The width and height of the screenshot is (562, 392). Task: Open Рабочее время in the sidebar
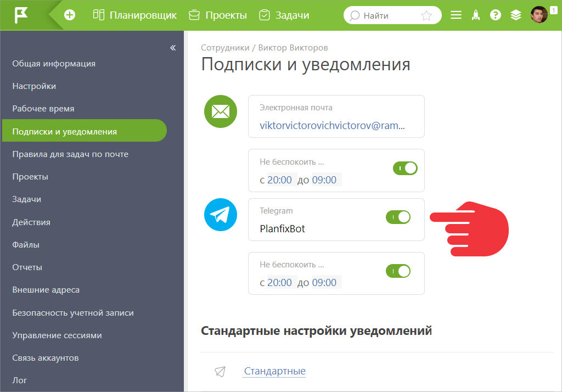point(43,109)
